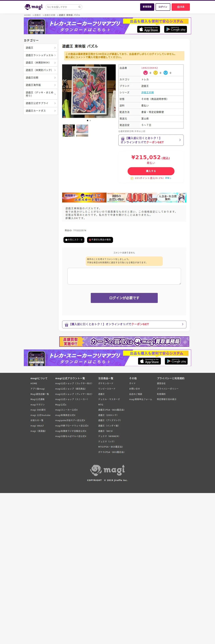
Task: Open footer 利用規約 link
Action: [161, 394]
